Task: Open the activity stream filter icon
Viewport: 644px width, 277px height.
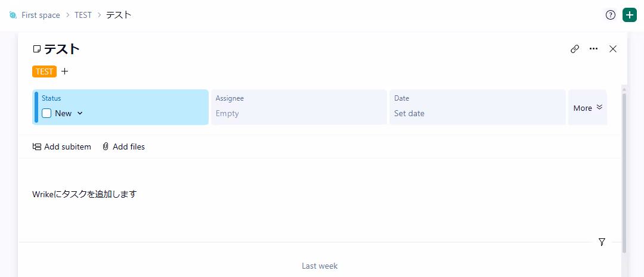Action: [x=602, y=242]
